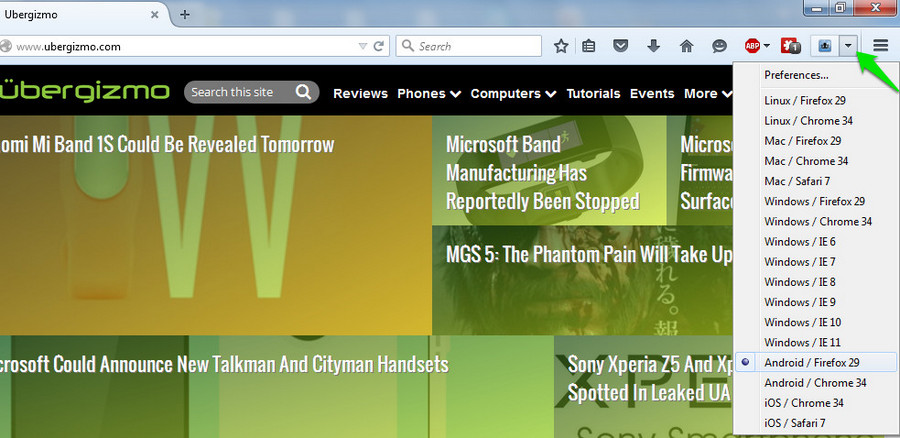The width and height of the screenshot is (900, 438).
Task: Open the Reviews section
Action: coord(360,94)
